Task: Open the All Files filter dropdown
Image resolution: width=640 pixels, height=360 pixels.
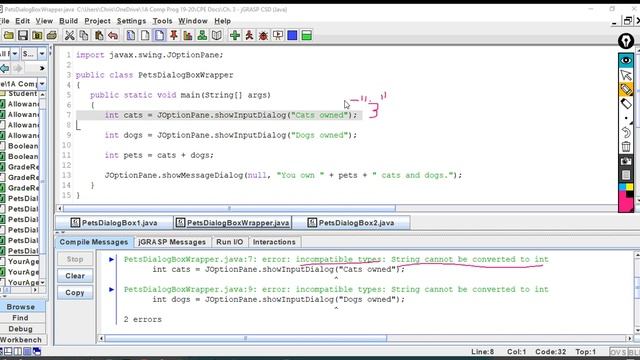Action: [15, 53]
